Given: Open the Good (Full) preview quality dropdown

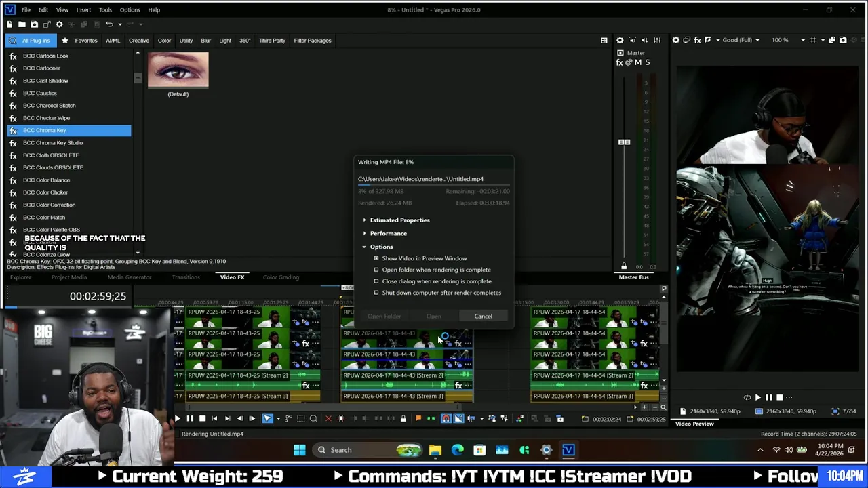Looking at the screenshot, I should (x=741, y=40).
